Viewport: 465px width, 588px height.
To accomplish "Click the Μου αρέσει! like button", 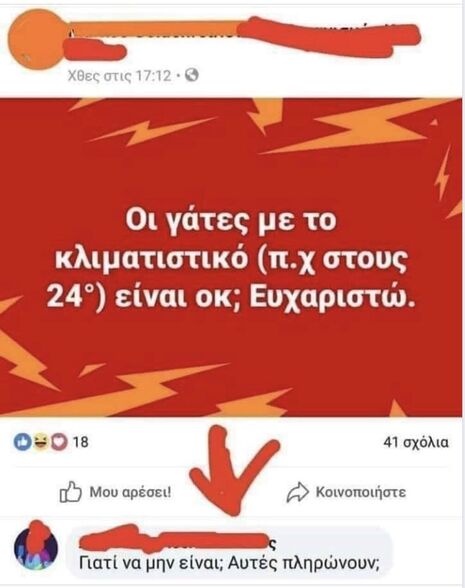I will 116,492.
